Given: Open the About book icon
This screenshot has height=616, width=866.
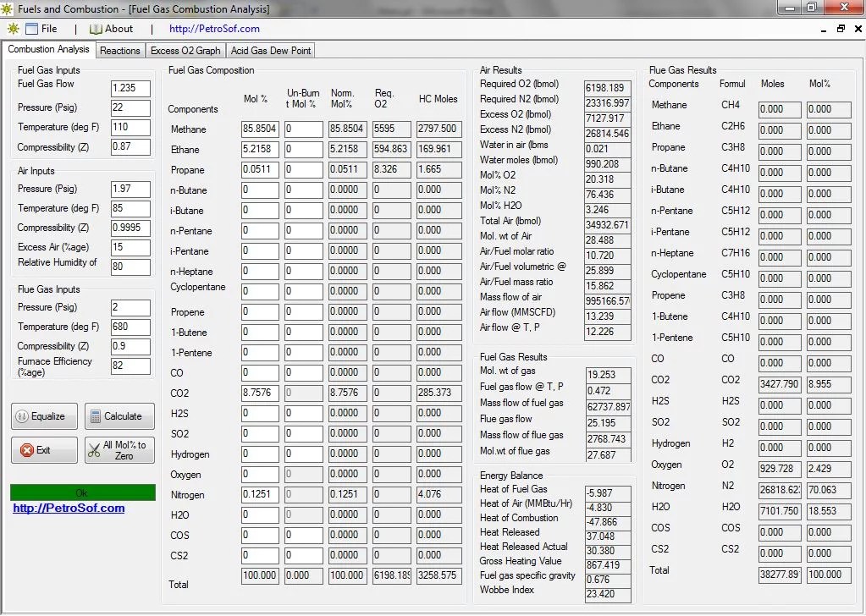Looking at the screenshot, I should (x=95, y=28).
